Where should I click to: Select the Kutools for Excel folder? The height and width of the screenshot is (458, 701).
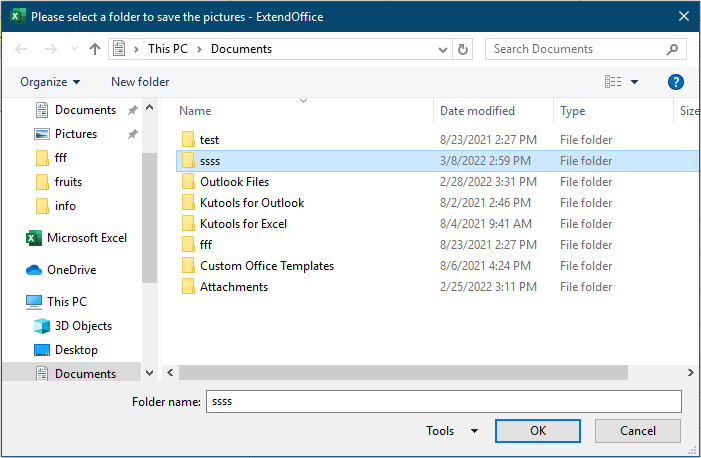tap(243, 224)
